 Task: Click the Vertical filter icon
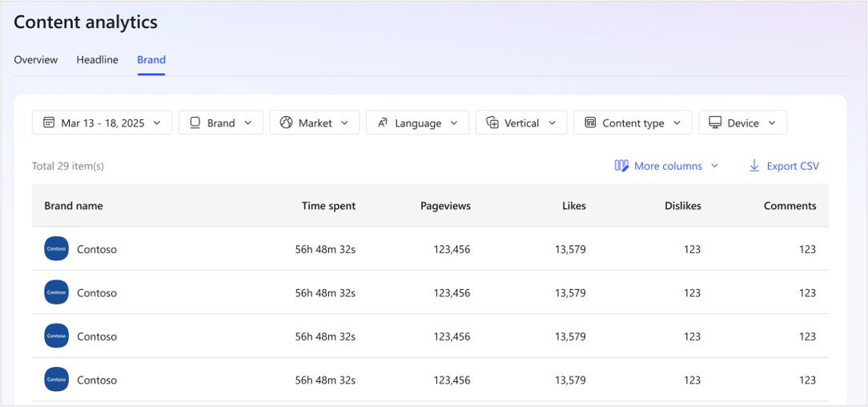pyautogui.click(x=492, y=123)
